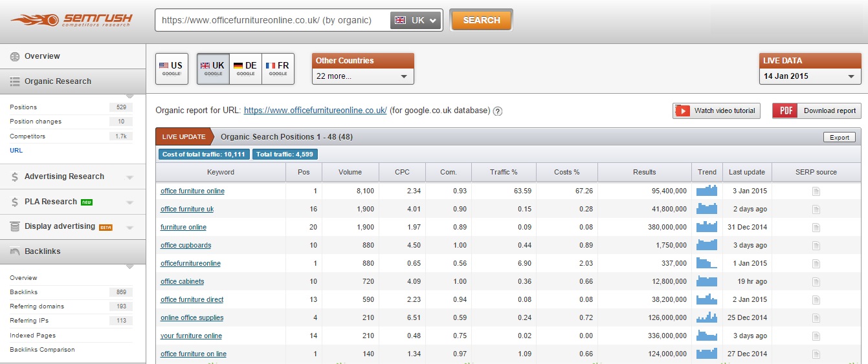Image resolution: width=868 pixels, height=364 pixels.
Task: Click Watch video tutorial button
Action: point(717,111)
